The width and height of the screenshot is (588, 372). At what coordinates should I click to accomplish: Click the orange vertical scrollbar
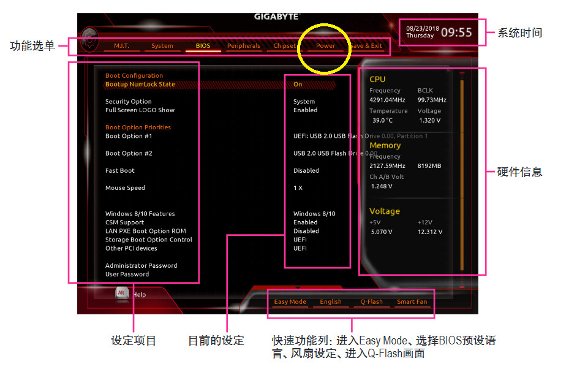click(x=462, y=175)
